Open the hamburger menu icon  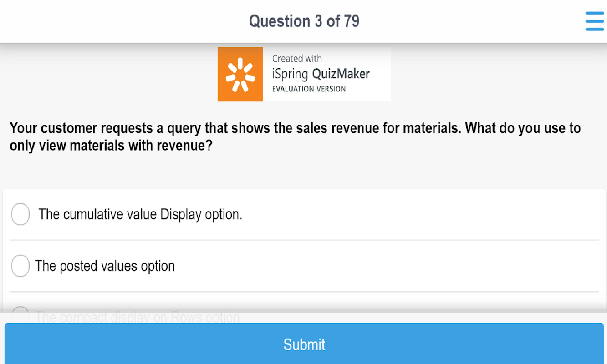click(x=594, y=21)
